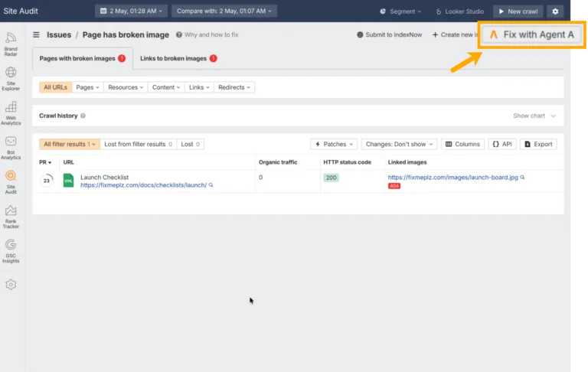Open Bot Analytics in the sidebar
Image resolution: width=588 pixels, height=372 pixels.
pos(11,148)
